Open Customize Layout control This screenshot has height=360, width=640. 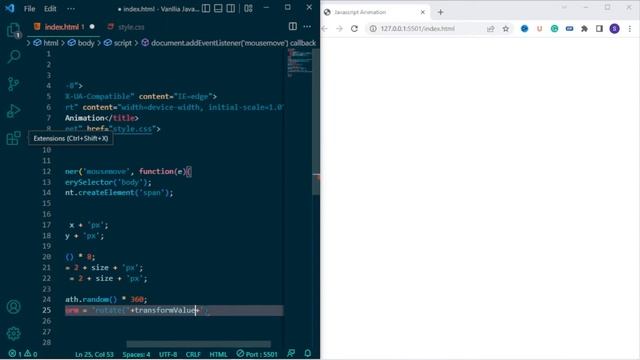click(x=248, y=8)
